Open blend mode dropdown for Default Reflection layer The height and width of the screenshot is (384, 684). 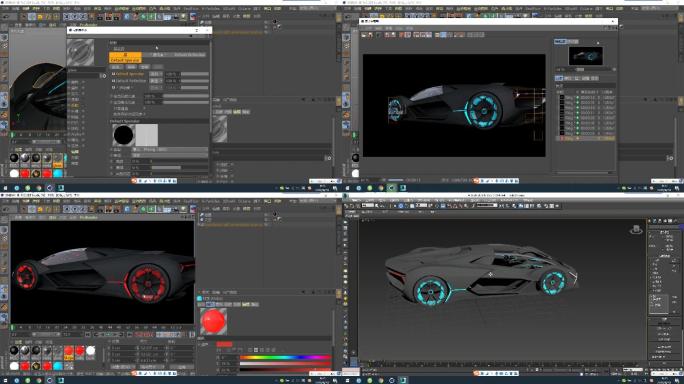click(156, 81)
